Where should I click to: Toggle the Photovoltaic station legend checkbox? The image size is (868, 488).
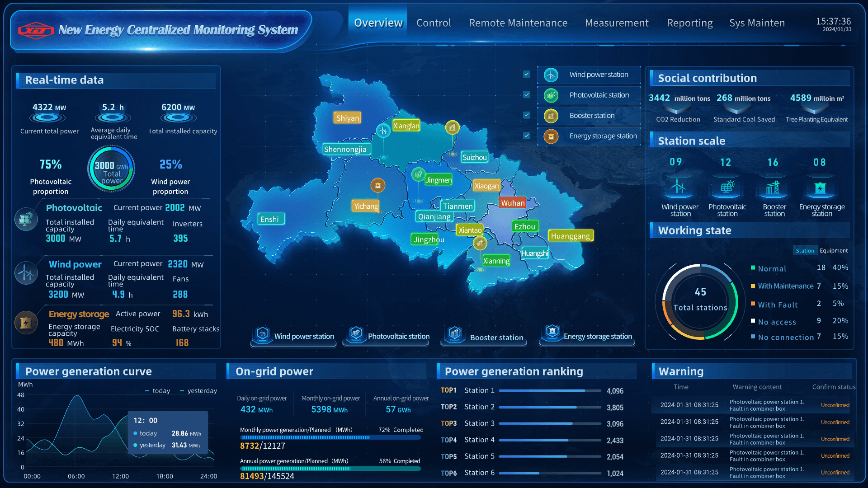[527, 95]
